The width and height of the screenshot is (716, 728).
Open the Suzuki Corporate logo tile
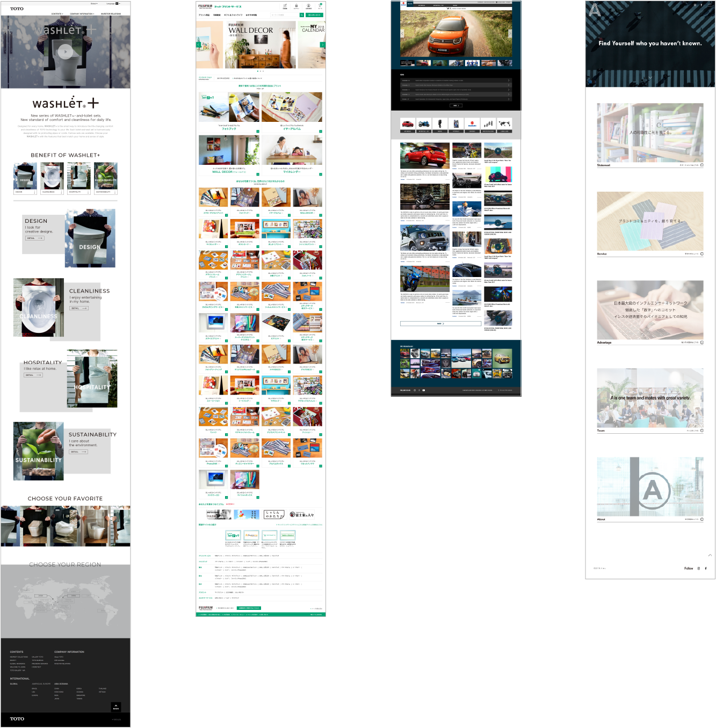pyautogui.click(x=472, y=126)
